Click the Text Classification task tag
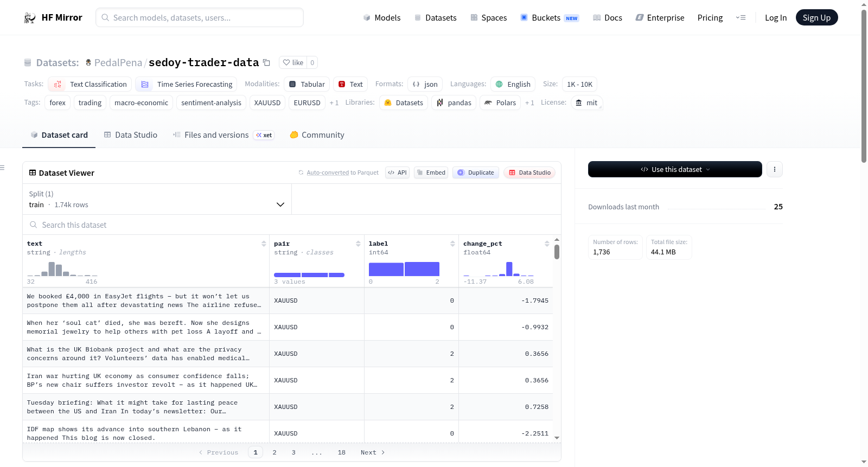This screenshot has height=467, width=868. pyautogui.click(x=90, y=84)
